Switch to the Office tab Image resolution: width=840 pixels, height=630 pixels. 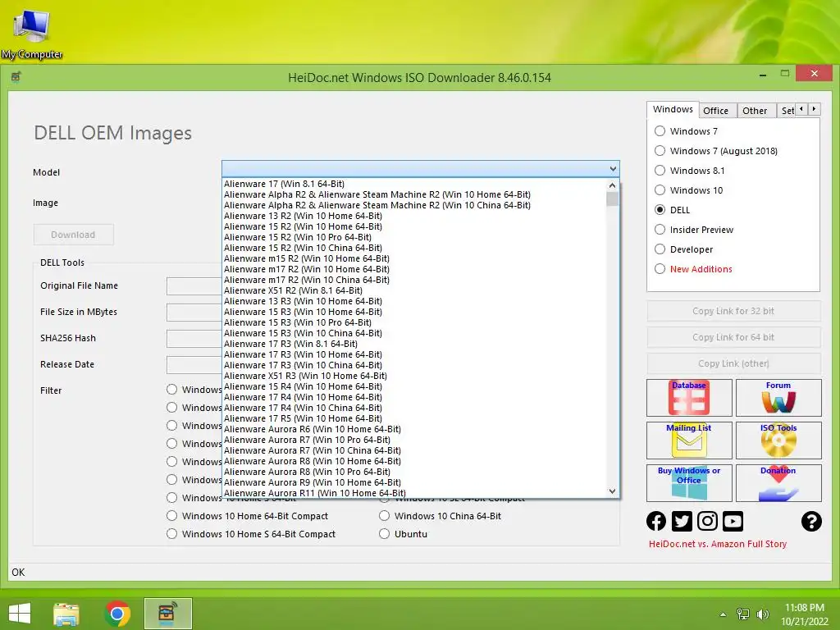[x=715, y=111]
